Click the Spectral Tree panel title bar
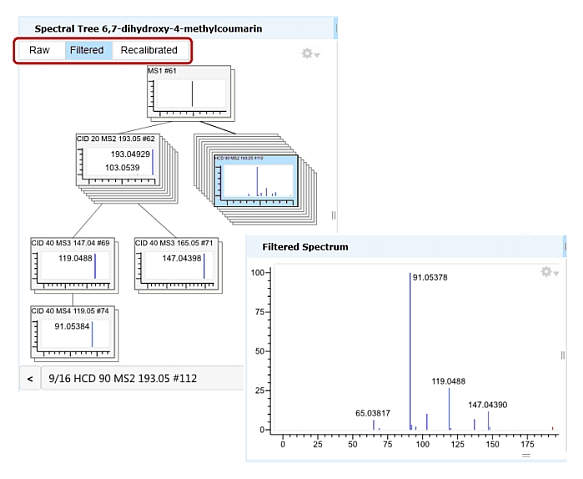The image size is (583, 479). tap(178, 28)
